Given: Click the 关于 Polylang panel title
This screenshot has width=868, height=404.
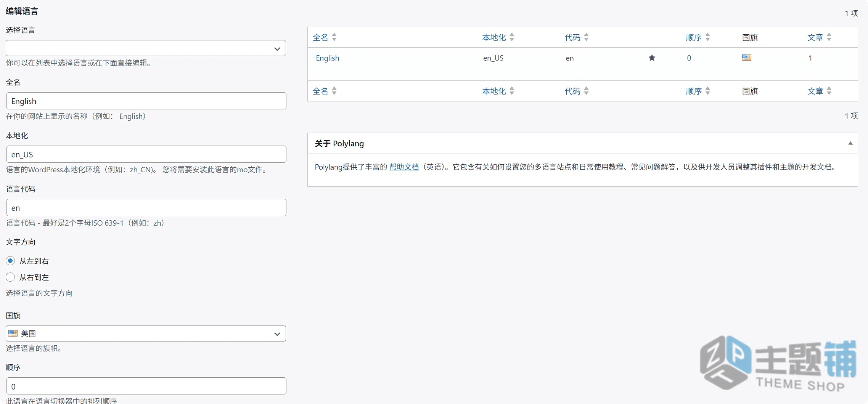Looking at the screenshot, I should (339, 144).
